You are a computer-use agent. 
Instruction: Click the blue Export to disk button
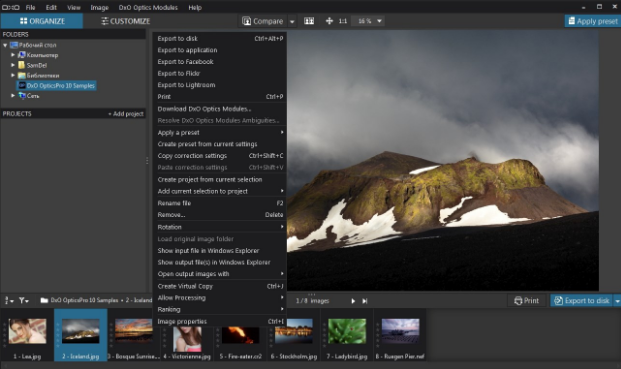pyautogui.click(x=582, y=301)
